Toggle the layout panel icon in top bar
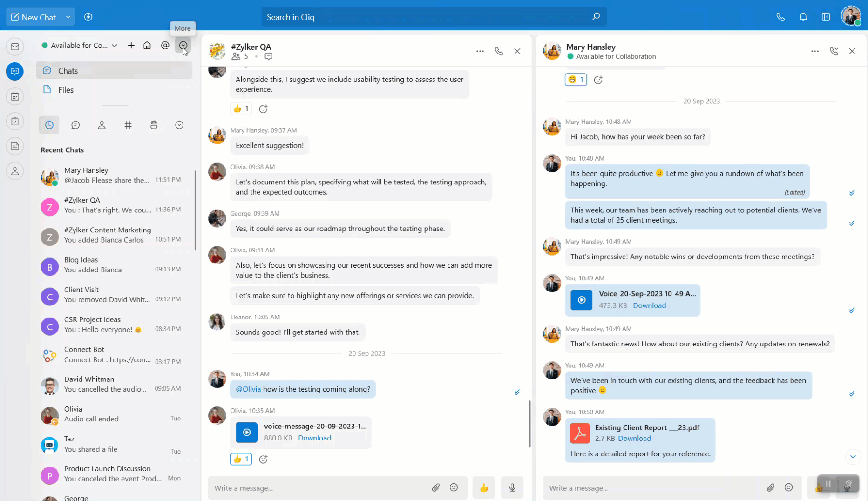Image resolution: width=868 pixels, height=501 pixels. coord(826,17)
